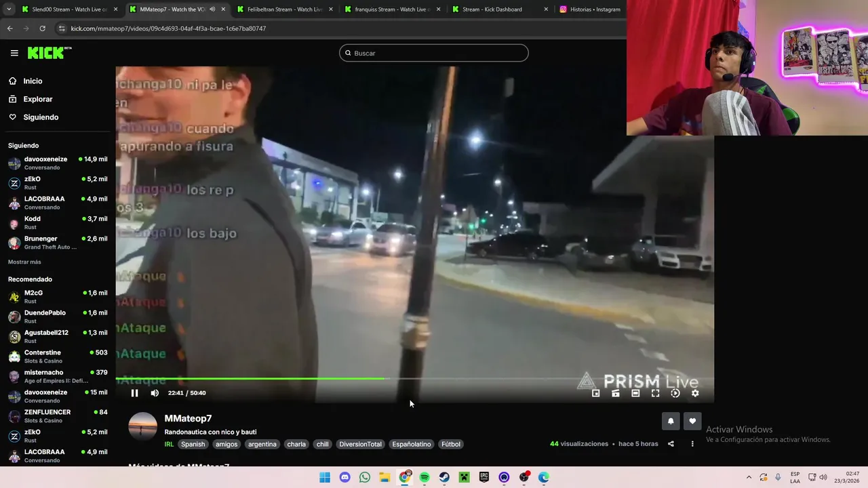868x488 pixels.
Task: Go back in browser history
Action: (9, 28)
